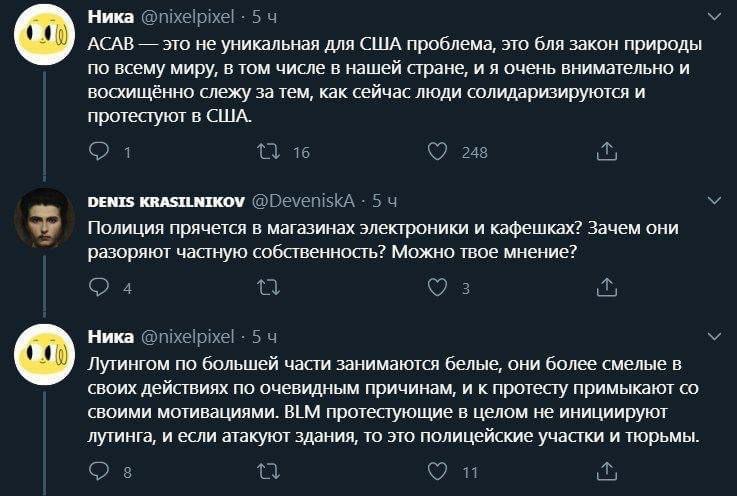This screenshot has height=496, width=737.
Task: Like the tweet with 248 likes
Action: point(437,152)
